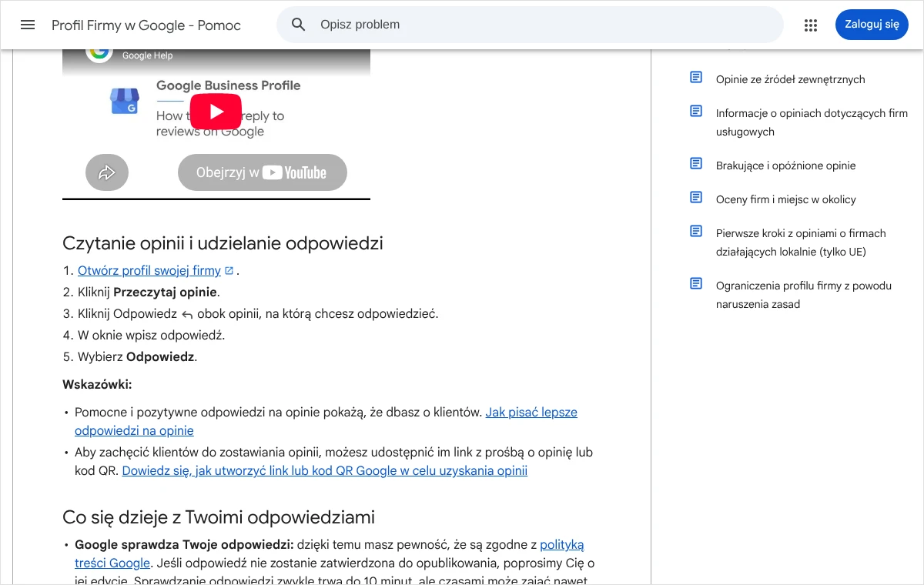Open Jak pisać lepsze odpowiedzi link
924x585 pixels.
coord(326,421)
